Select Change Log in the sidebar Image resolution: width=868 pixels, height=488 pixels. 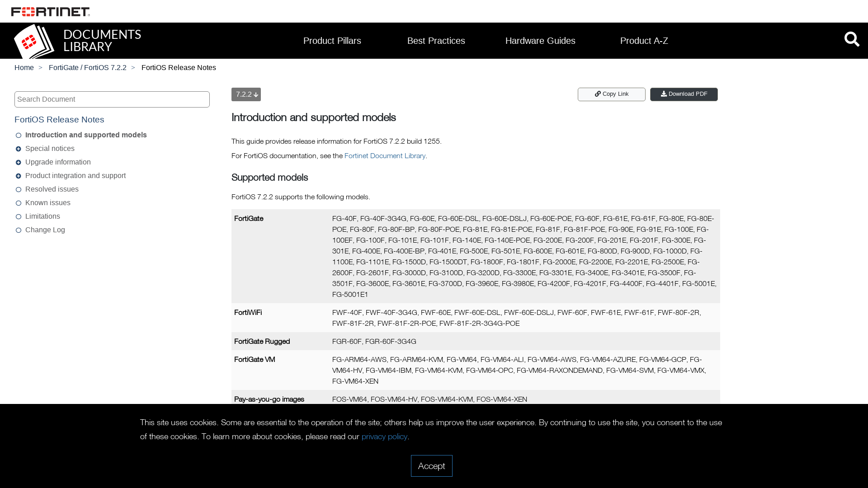45,230
